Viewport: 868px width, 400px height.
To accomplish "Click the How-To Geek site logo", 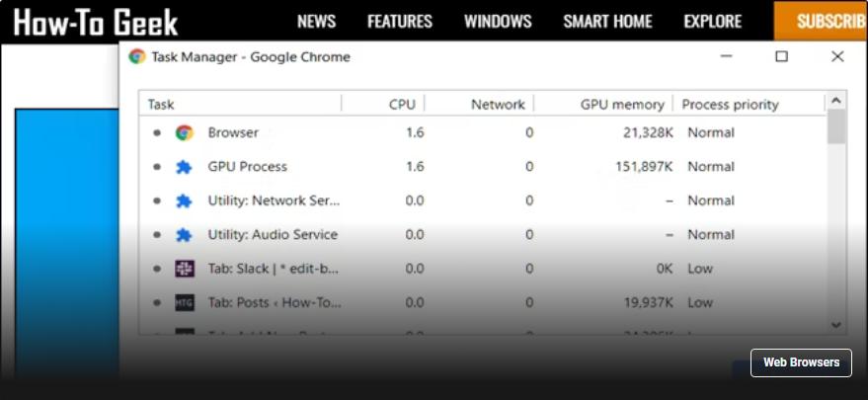I will 95,22.
